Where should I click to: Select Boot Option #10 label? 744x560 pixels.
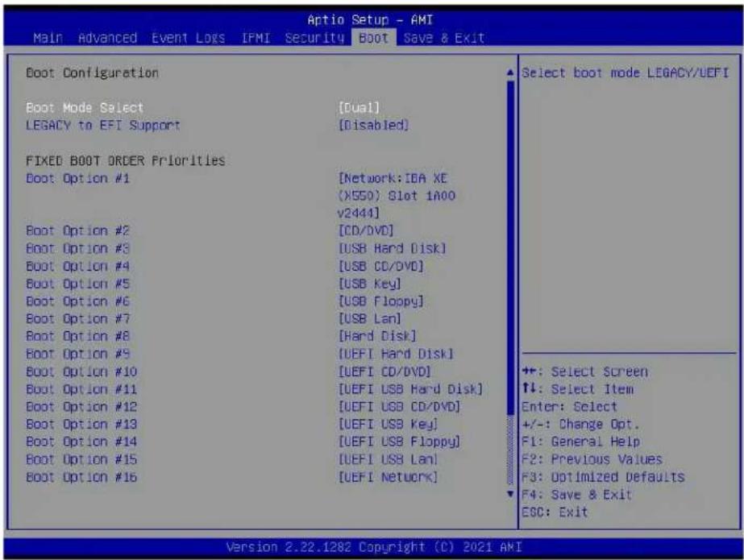pyautogui.click(x=81, y=371)
